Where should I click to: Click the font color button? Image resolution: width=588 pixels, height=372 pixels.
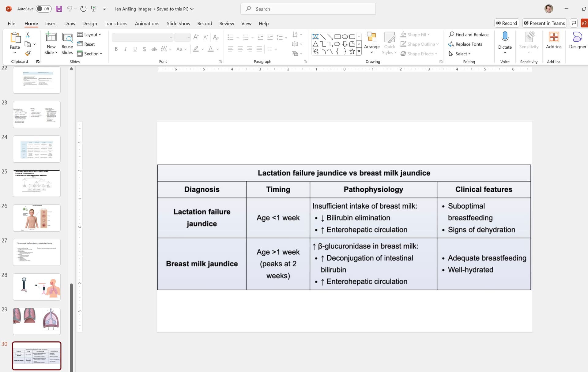[x=210, y=49]
